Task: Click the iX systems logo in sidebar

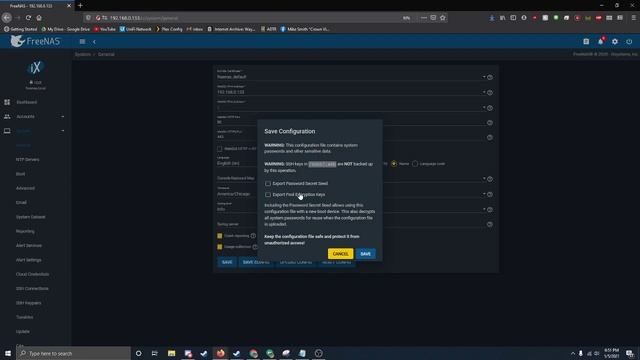Action: coord(35,68)
